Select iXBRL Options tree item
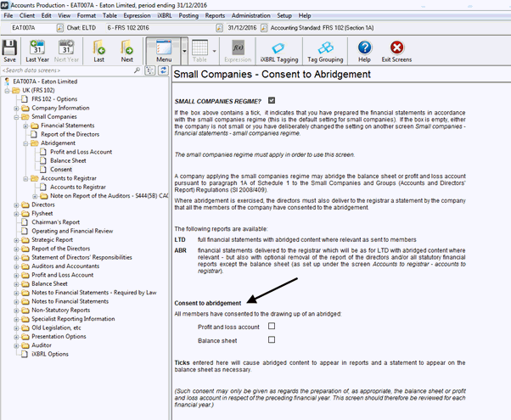This screenshot has width=511, height=420. pos(50,354)
